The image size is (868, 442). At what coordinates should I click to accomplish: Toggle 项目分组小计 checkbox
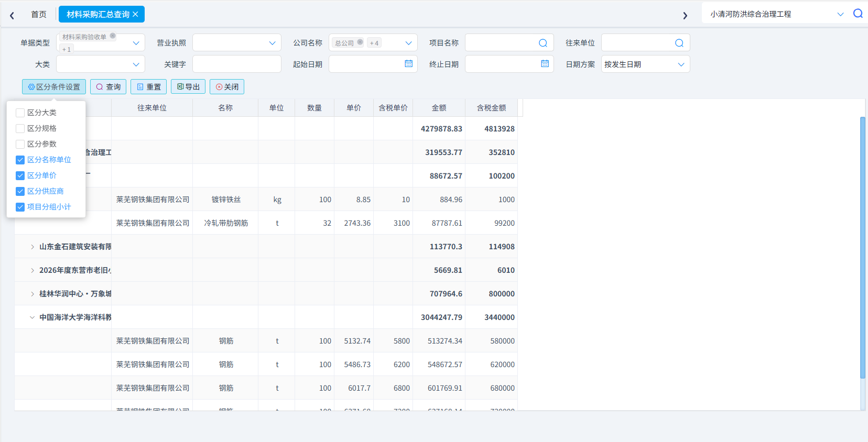[20, 207]
